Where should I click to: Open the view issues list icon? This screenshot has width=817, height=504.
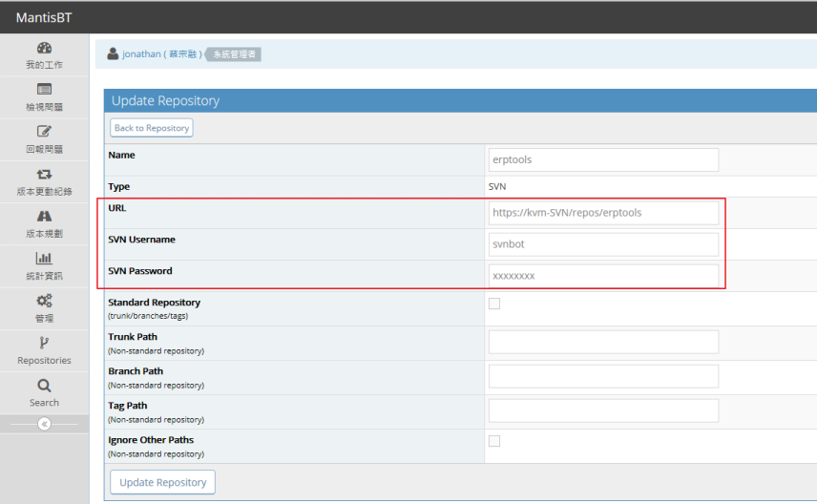click(x=44, y=89)
